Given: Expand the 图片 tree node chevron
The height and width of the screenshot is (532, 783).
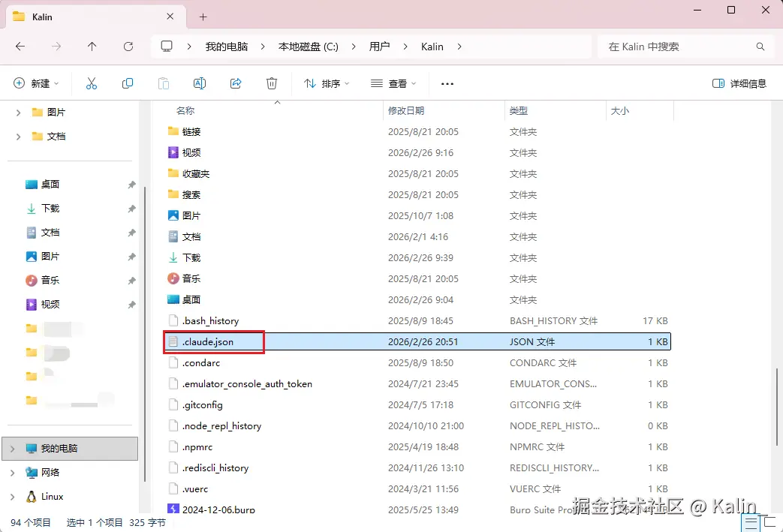Looking at the screenshot, I should point(19,113).
